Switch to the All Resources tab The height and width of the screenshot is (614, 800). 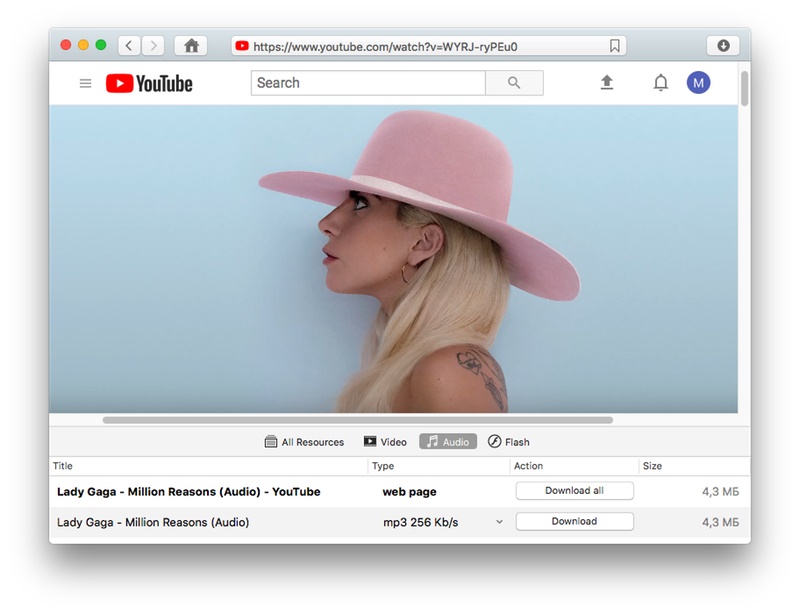click(x=305, y=442)
